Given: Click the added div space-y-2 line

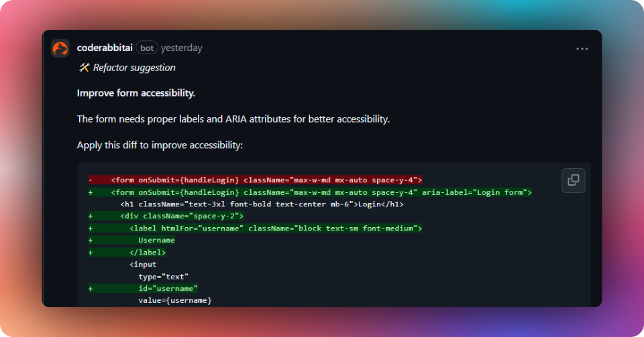Looking at the screenshot, I should (166, 216).
